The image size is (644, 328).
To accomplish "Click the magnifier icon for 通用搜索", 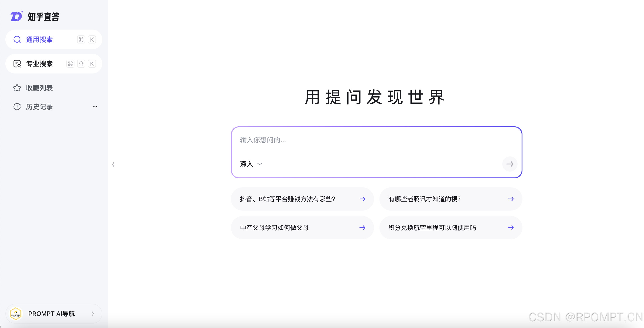I will [x=17, y=39].
